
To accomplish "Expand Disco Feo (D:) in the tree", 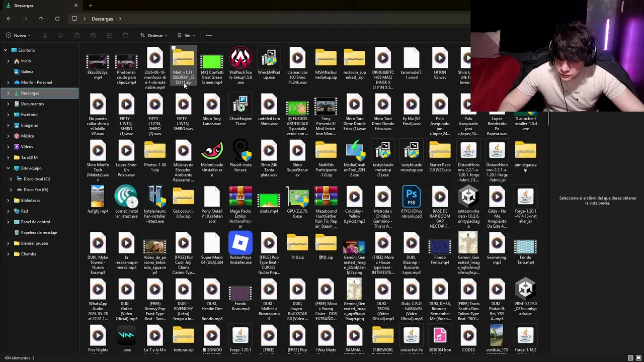I will click(x=11, y=190).
